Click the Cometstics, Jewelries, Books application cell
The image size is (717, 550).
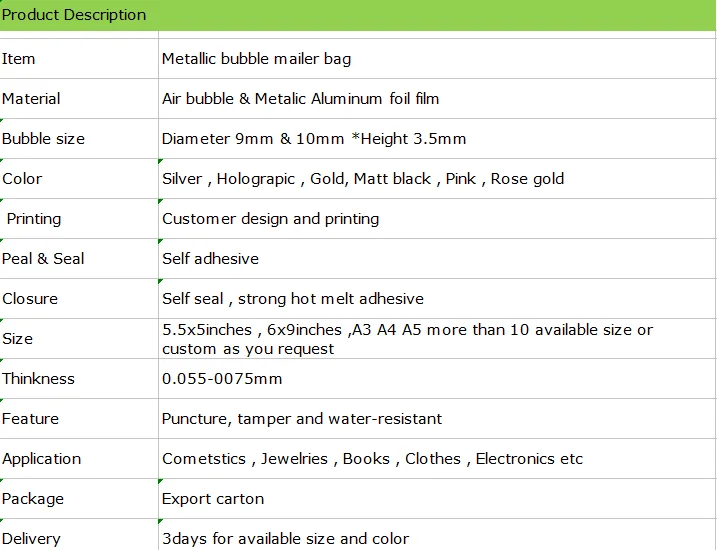click(372, 459)
